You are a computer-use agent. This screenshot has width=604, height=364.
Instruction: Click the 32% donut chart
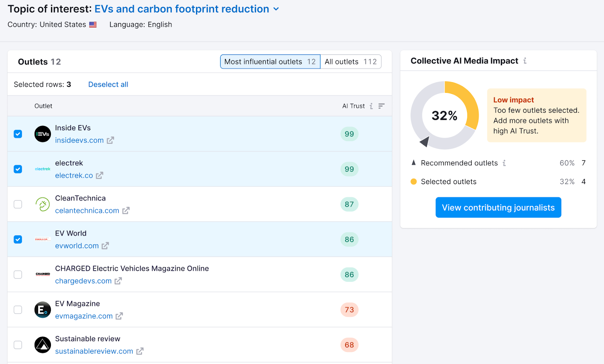point(444,115)
